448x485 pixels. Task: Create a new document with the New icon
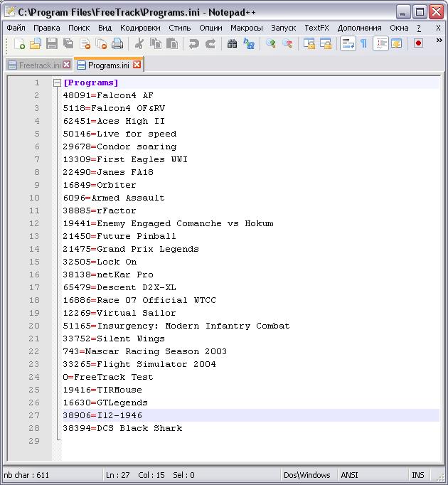pos(19,43)
